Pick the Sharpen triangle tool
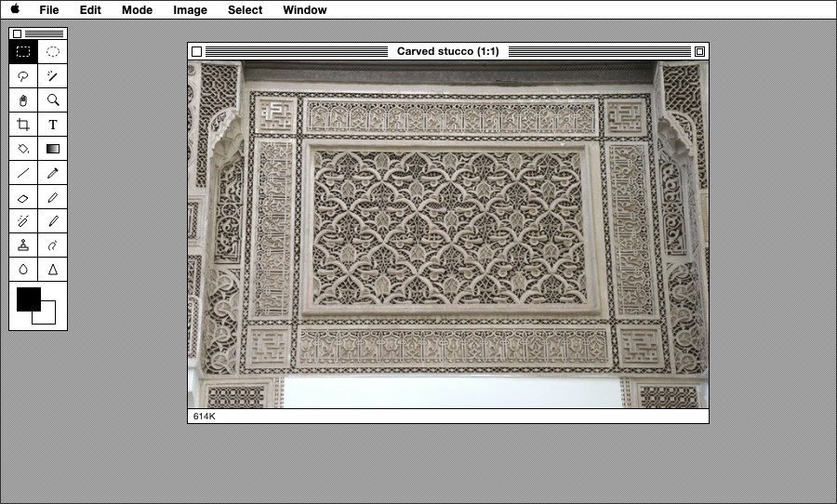 click(53, 269)
